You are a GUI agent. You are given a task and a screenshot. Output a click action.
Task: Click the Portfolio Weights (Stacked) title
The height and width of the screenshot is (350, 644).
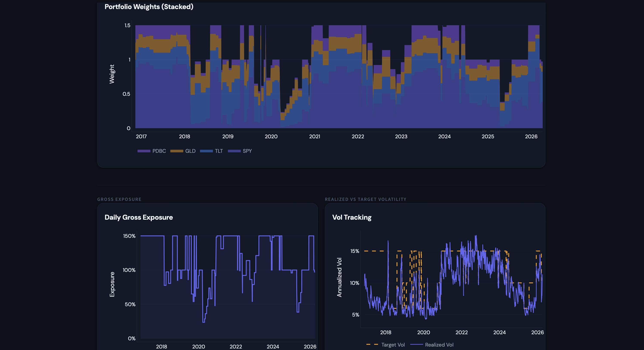(x=149, y=7)
